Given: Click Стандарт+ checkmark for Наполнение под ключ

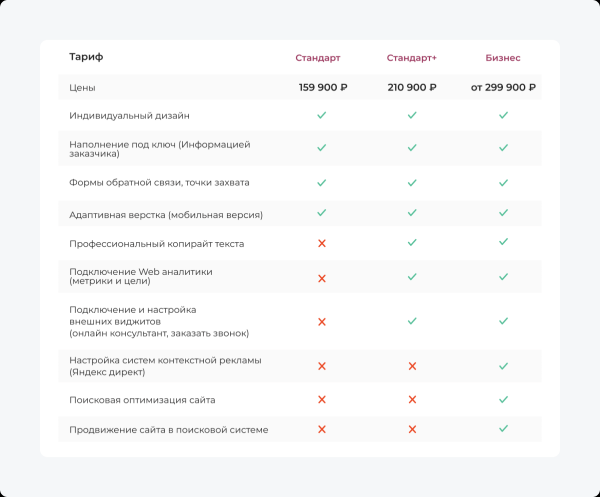Looking at the screenshot, I should [412, 148].
